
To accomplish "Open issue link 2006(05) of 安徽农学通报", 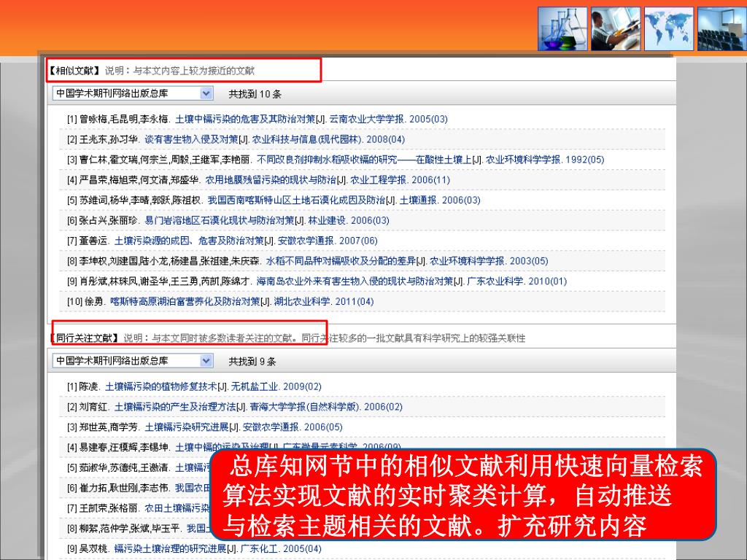I will [323, 427].
